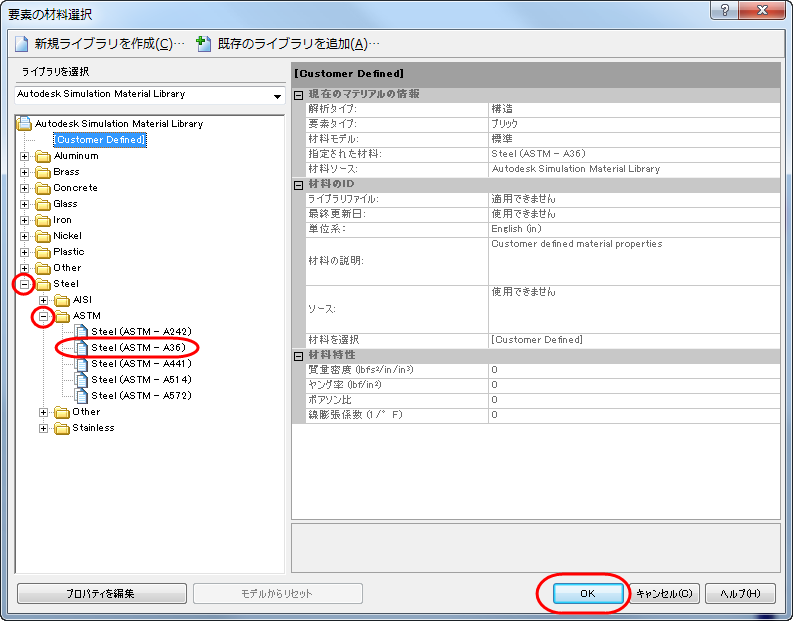Click the 単位系 value English (in)
793x621 pixels.
click(x=516, y=229)
